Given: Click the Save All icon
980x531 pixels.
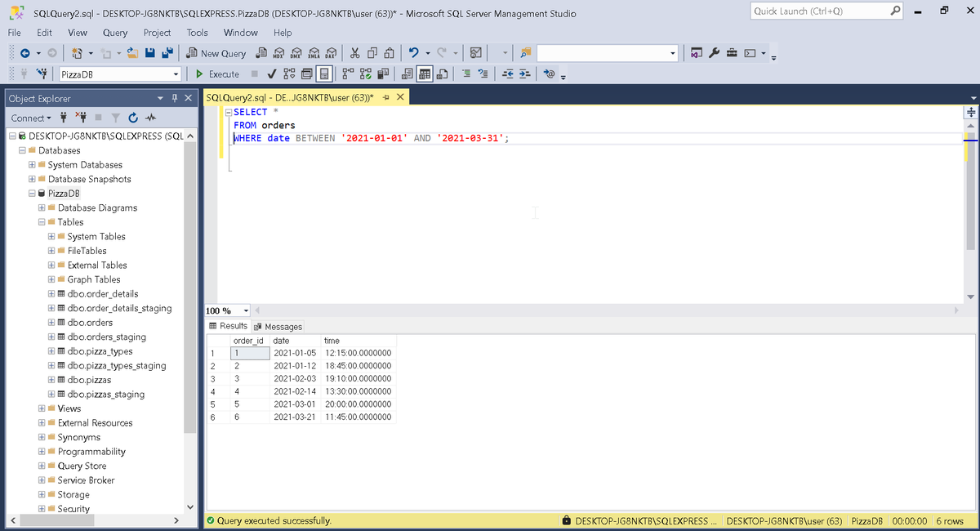Looking at the screenshot, I should point(167,53).
